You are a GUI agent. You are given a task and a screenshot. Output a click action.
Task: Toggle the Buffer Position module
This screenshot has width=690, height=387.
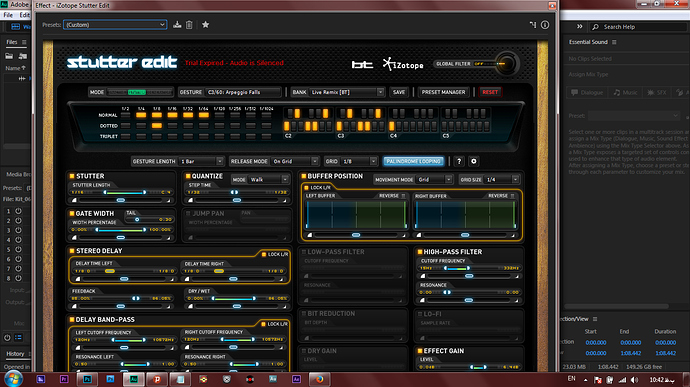point(303,176)
